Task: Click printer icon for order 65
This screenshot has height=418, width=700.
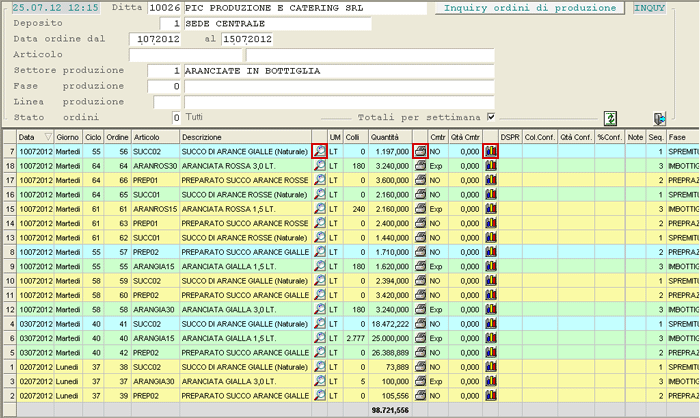Action: 421,194
